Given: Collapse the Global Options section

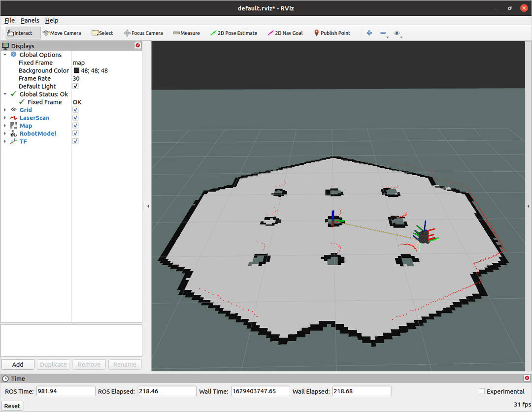Looking at the screenshot, I should pos(5,55).
